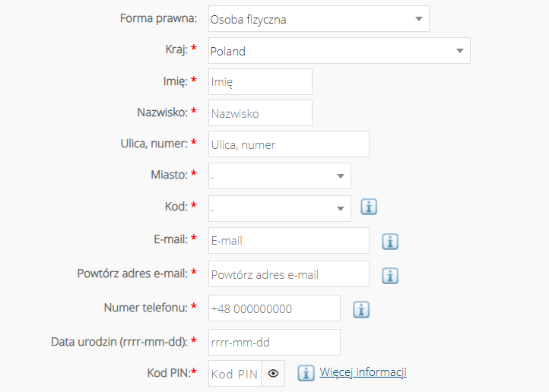Image resolution: width=549 pixels, height=392 pixels.
Task: Expand the Kod postal code dropdown
Action: coord(280,208)
